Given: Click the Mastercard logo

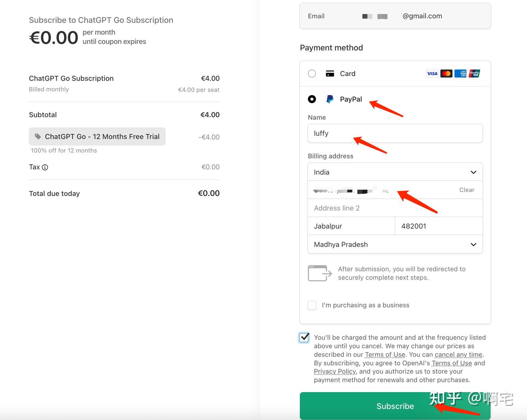Looking at the screenshot, I should [446, 74].
